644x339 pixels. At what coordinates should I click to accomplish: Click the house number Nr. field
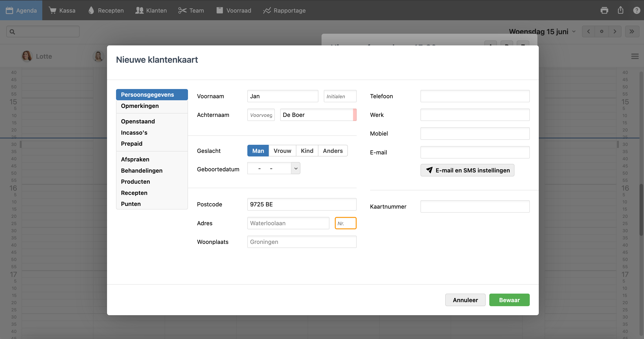coord(346,223)
